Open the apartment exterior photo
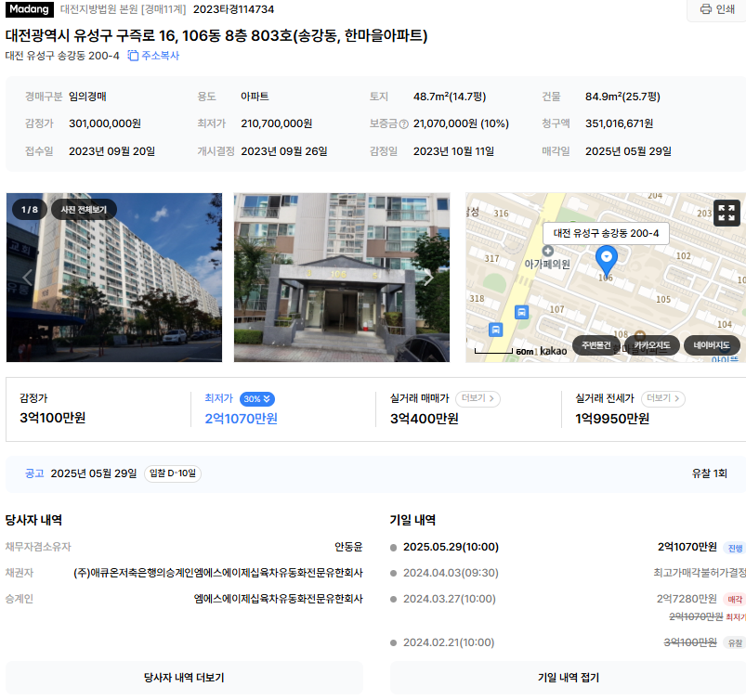 point(114,278)
